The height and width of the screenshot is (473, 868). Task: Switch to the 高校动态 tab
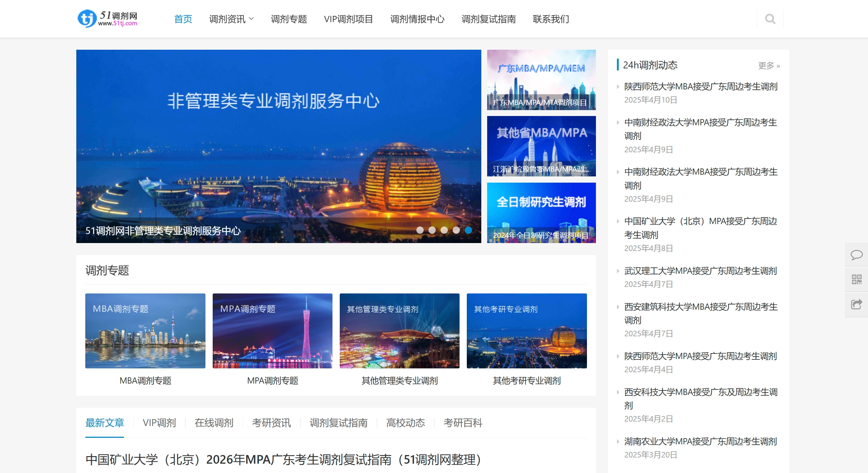[405, 423]
